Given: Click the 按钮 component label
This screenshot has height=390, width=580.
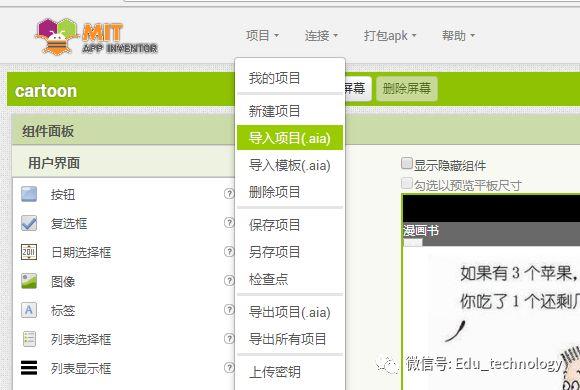Looking at the screenshot, I should 63,195.
